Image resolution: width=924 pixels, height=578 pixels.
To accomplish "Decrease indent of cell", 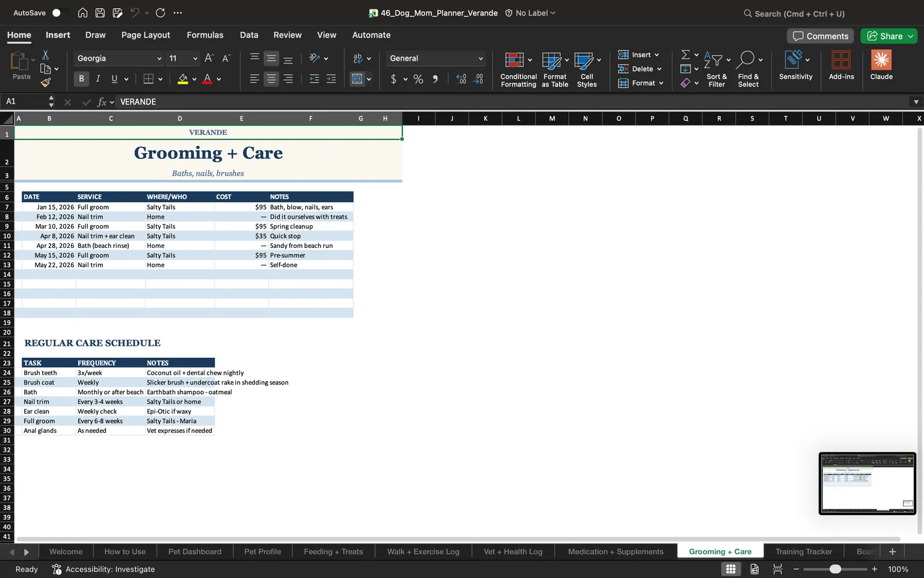I will point(314,79).
